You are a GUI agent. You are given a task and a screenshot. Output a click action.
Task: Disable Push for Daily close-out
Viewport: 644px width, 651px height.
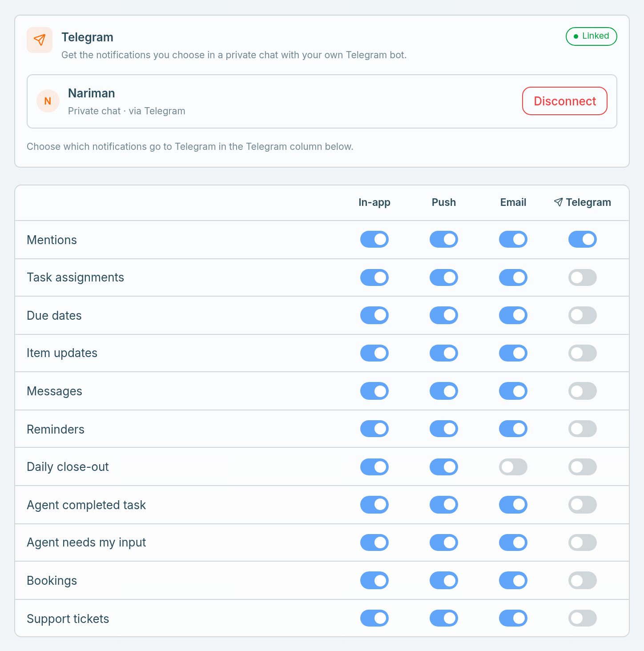(x=444, y=467)
